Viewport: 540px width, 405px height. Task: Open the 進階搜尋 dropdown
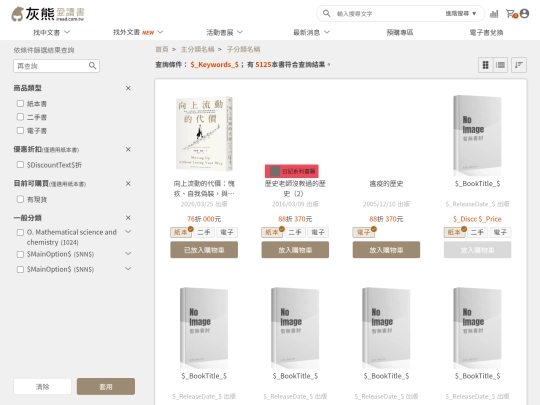(460, 13)
